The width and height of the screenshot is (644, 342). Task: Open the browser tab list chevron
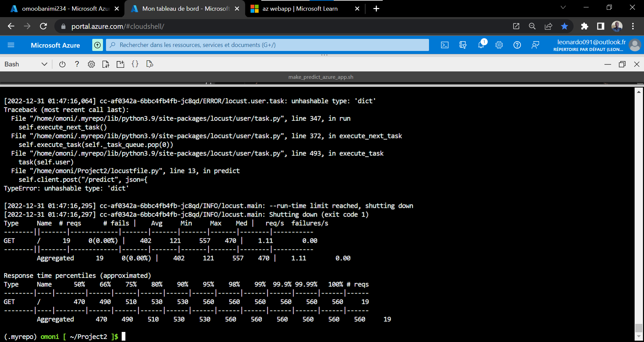pos(563,7)
